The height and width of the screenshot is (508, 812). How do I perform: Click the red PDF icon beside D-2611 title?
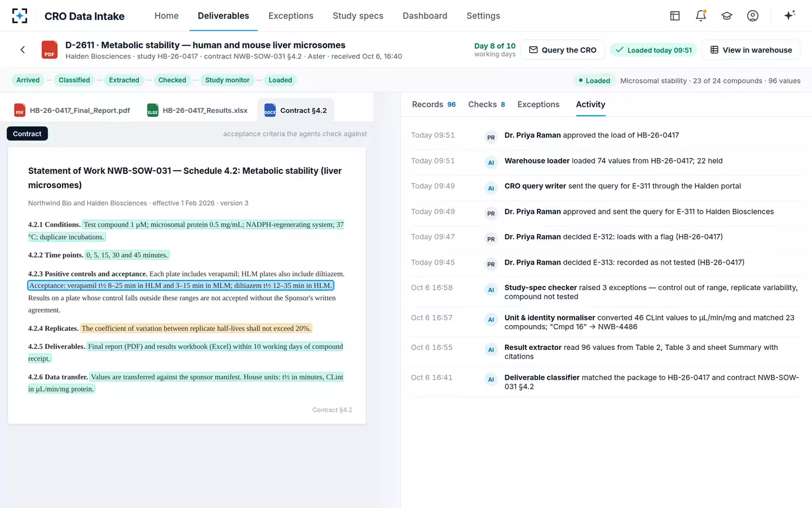50,50
